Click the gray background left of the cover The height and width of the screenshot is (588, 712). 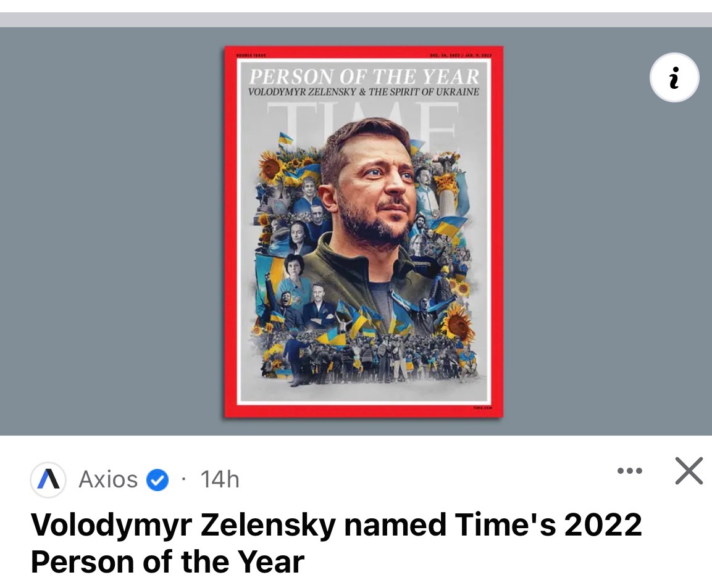pyautogui.click(x=111, y=231)
